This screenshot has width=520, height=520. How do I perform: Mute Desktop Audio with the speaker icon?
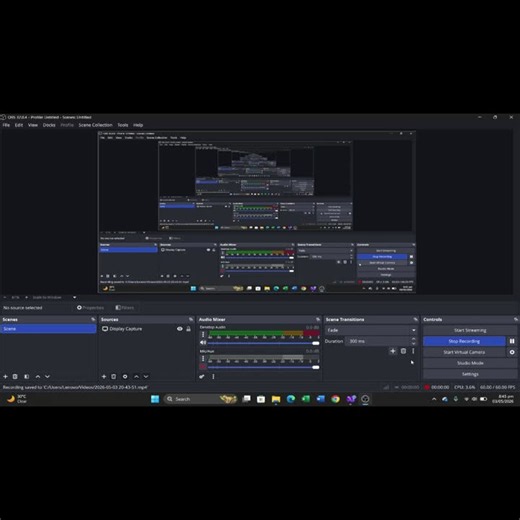tap(203, 342)
